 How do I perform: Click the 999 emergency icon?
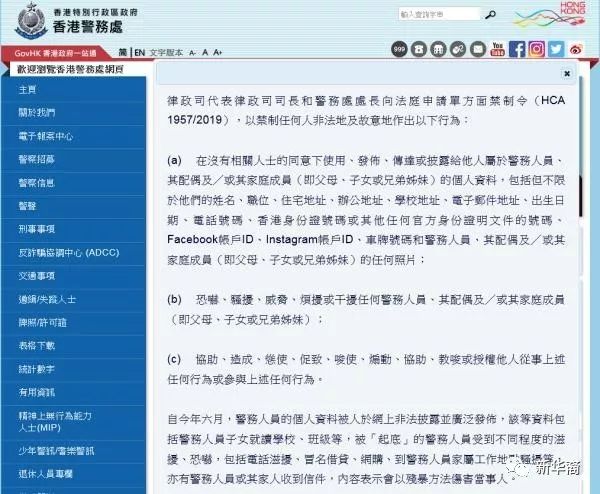pos(399,49)
